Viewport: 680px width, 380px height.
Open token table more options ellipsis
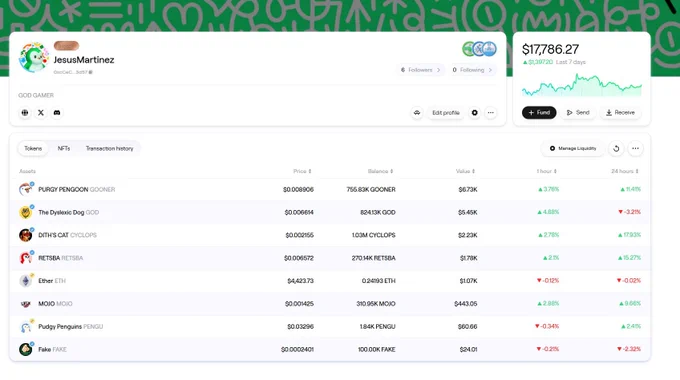click(635, 148)
